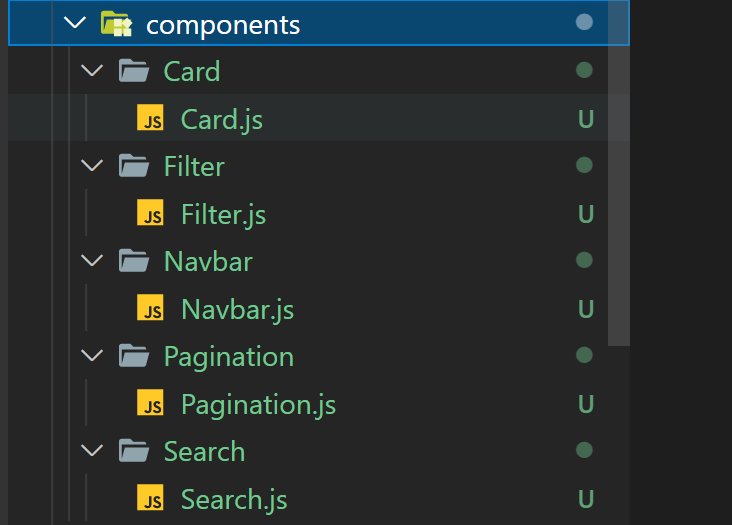This screenshot has height=525, width=732.
Task: Click the JS icon beside Search.js
Action: point(150,497)
